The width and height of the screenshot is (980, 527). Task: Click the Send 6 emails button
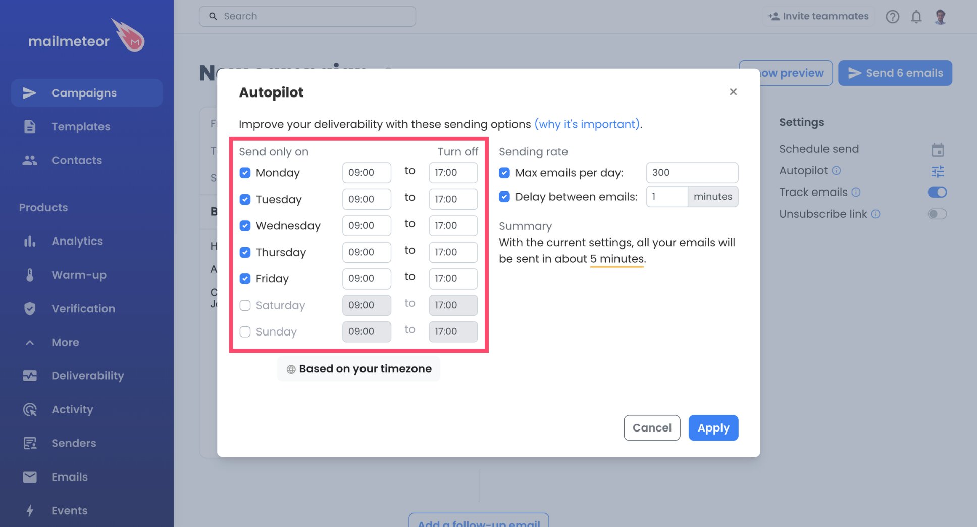(895, 73)
